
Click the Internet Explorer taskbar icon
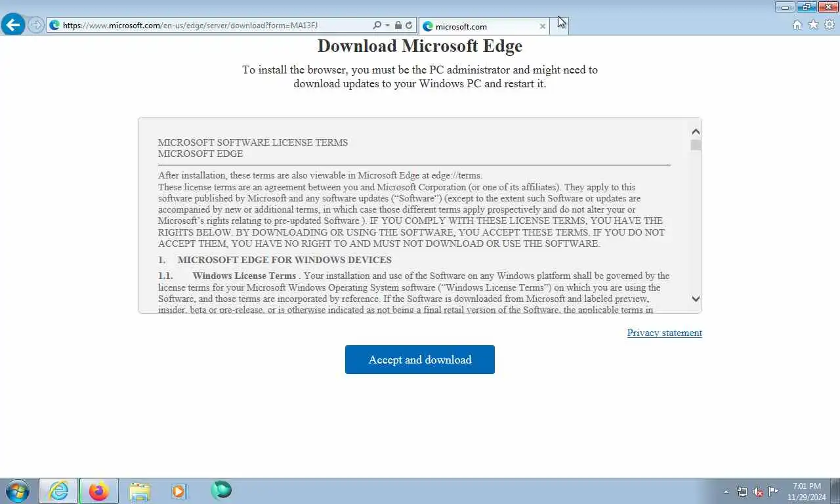[x=58, y=491]
